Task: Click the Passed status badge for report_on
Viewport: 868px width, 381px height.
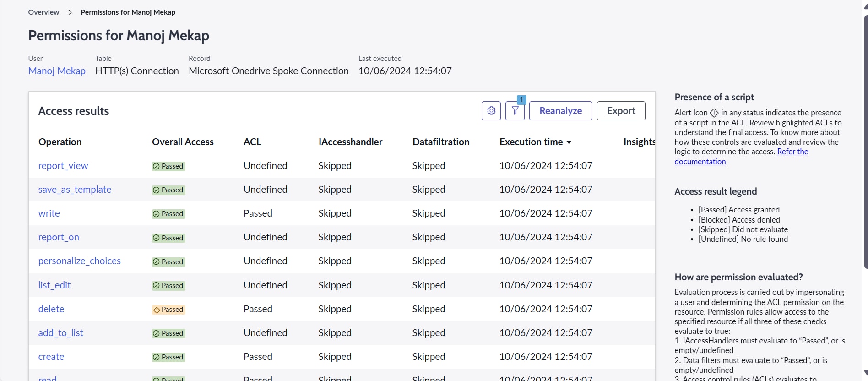Action: pyautogui.click(x=168, y=238)
